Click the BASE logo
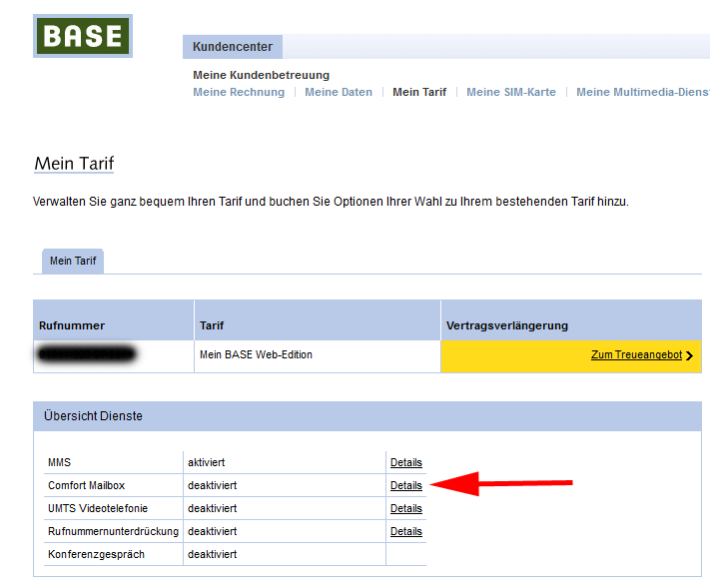 click(x=83, y=36)
